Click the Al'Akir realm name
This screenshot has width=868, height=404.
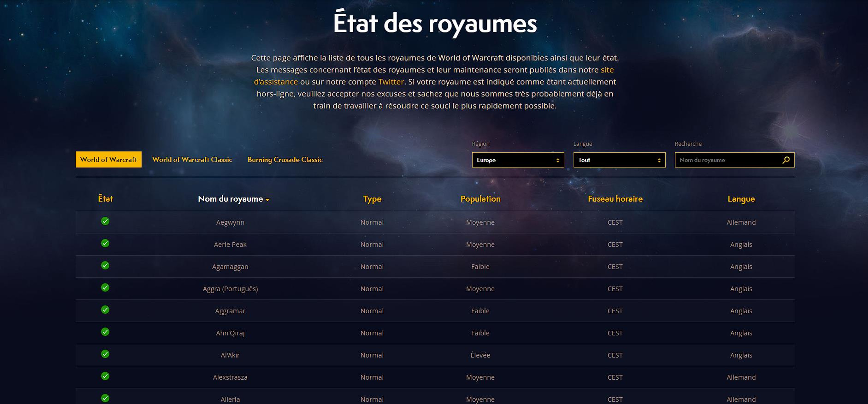click(230, 355)
